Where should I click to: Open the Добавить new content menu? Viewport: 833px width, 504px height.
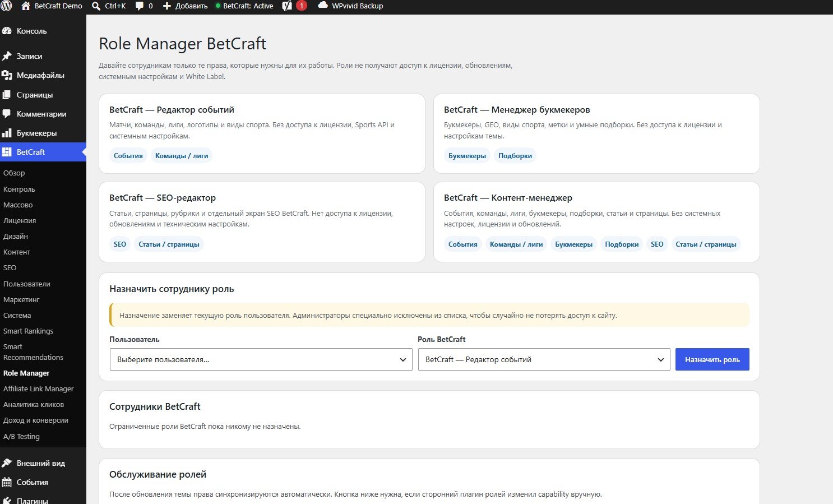pyautogui.click(x=185, y=6)
